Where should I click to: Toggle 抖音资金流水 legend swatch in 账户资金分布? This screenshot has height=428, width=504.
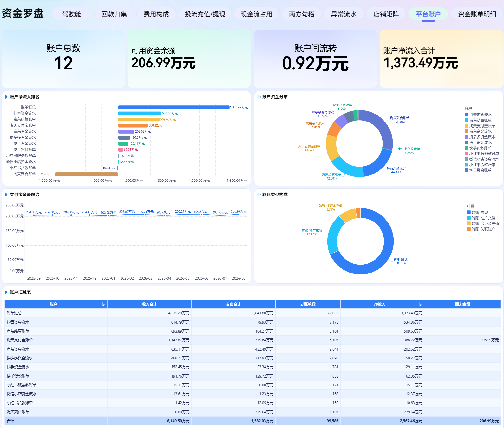point(467,115)
